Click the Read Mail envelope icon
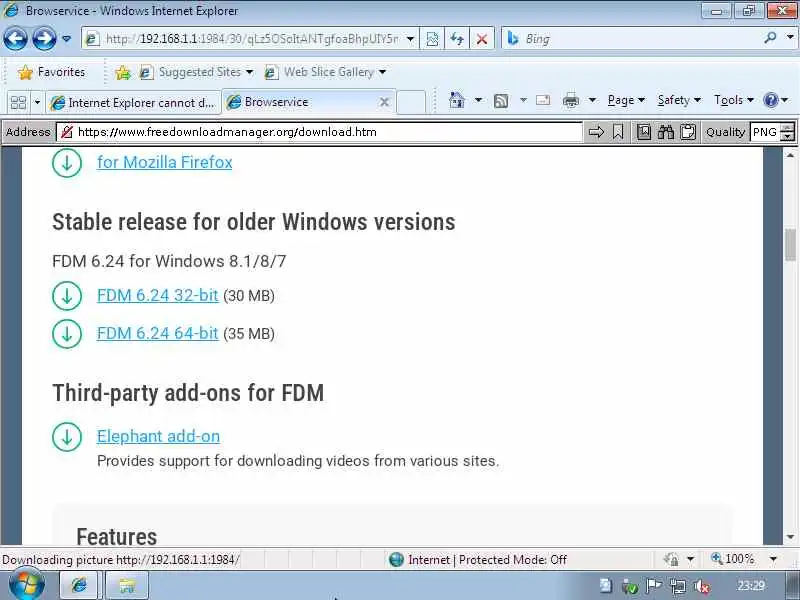Screen dimensions: 800x600 543,100
